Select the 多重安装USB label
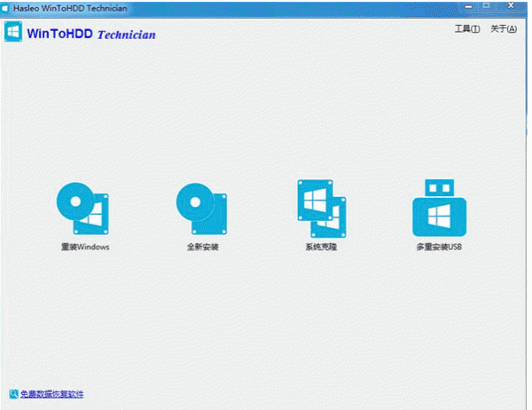The width and height of the screenshot is (532, 410). pos(439,247)
